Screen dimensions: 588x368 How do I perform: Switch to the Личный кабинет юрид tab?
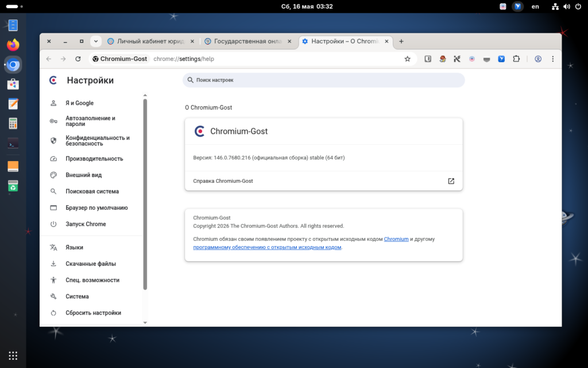pos(151,41)
